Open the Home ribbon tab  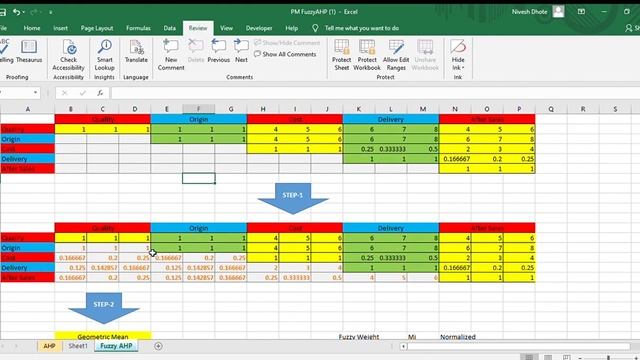[x=32, y=28]
